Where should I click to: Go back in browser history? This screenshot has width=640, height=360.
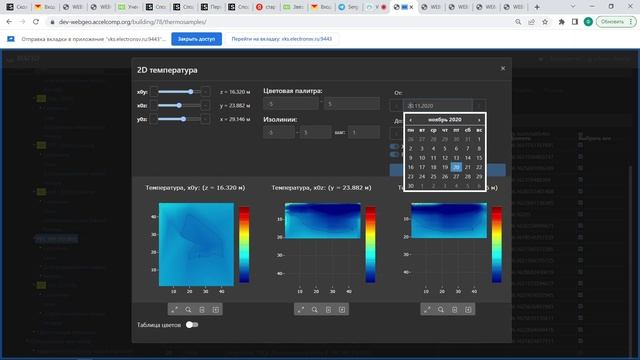point(9,22)
